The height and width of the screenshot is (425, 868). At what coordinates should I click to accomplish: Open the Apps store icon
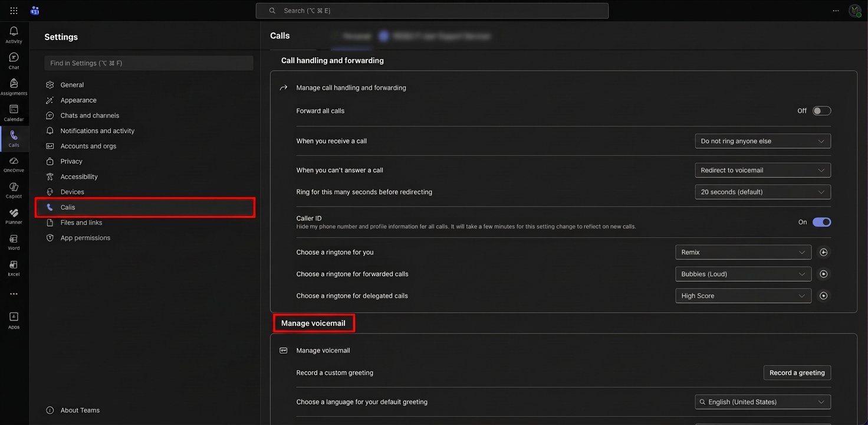pos(14,321)
